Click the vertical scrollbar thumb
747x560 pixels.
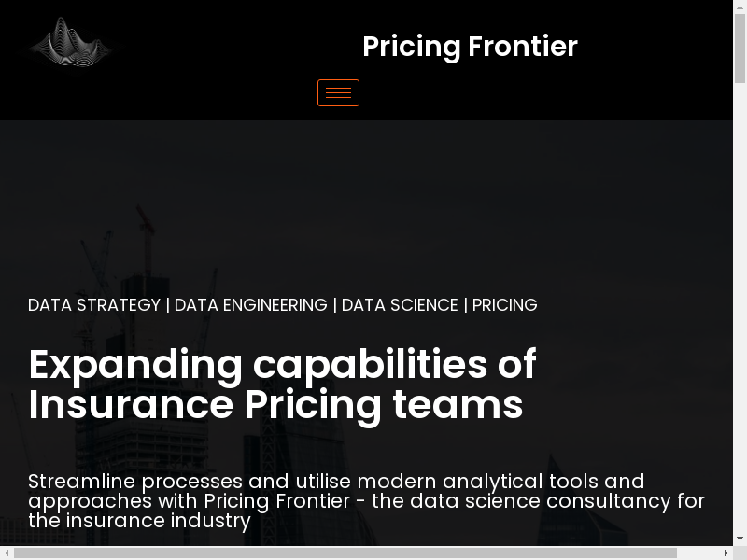740,47
